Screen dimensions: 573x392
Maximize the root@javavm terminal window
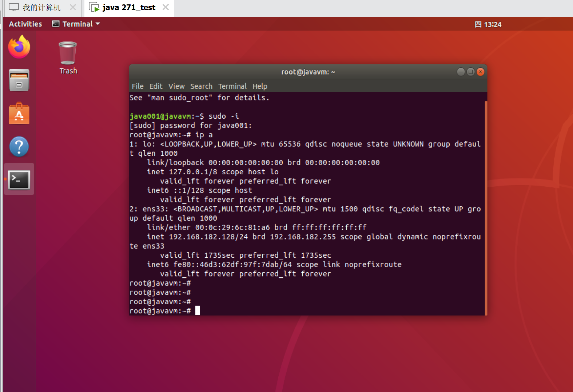470,72
